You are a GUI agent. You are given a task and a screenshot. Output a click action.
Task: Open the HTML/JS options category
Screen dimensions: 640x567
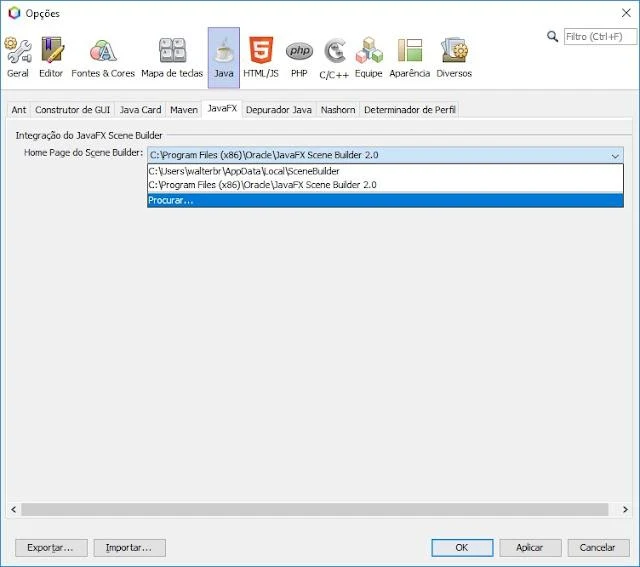(x=261, y=58)
